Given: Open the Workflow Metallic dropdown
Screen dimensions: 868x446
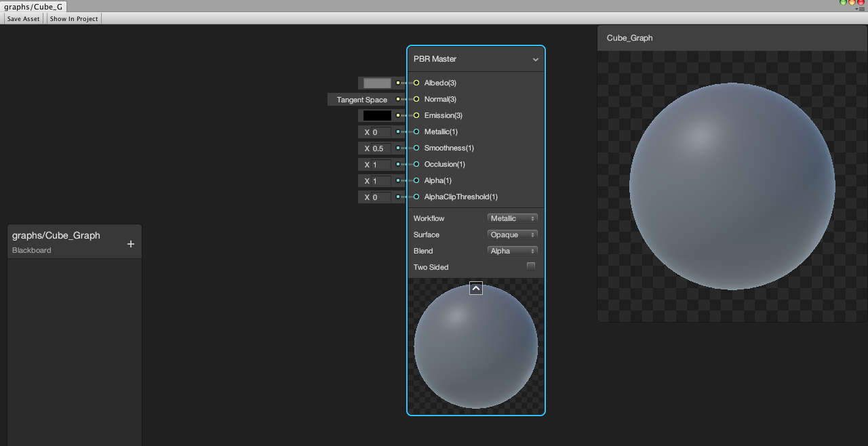Looking at the screenshot, I should tap(512, 218).
